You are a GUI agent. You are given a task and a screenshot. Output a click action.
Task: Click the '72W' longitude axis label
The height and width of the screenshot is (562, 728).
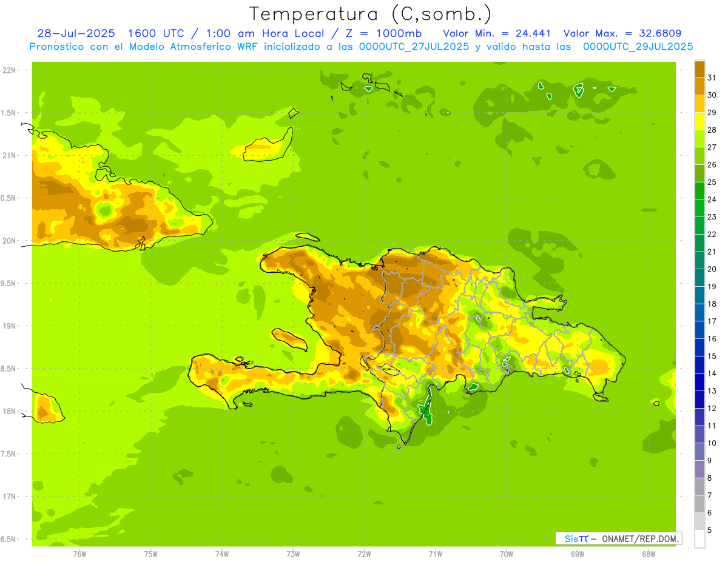364,554
